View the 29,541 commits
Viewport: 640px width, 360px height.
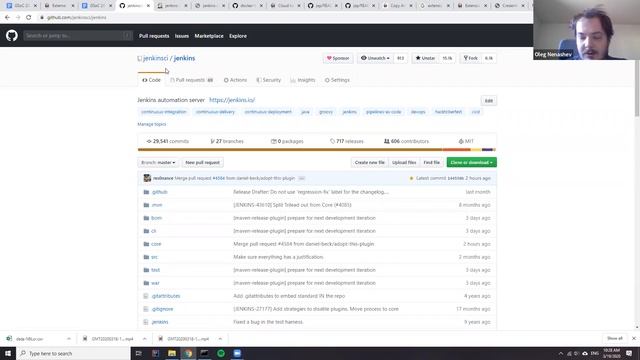(168, 141)
